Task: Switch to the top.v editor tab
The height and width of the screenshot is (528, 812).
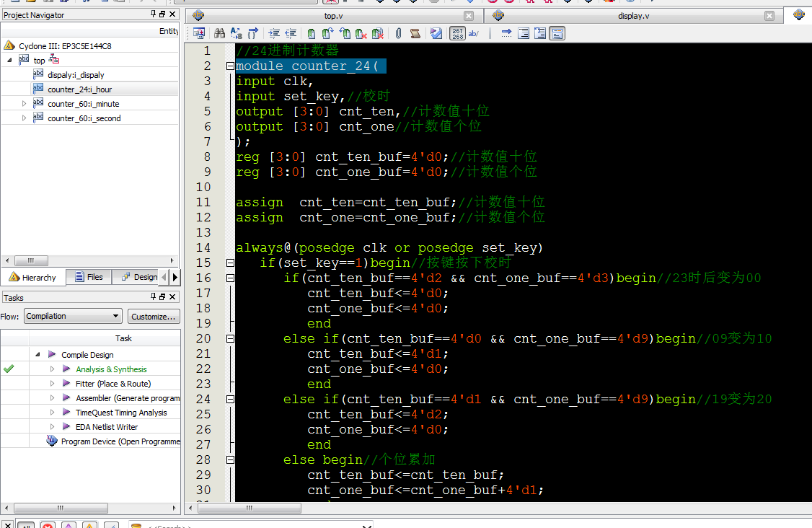Action: pyautogui.click(x=333, y=16)
